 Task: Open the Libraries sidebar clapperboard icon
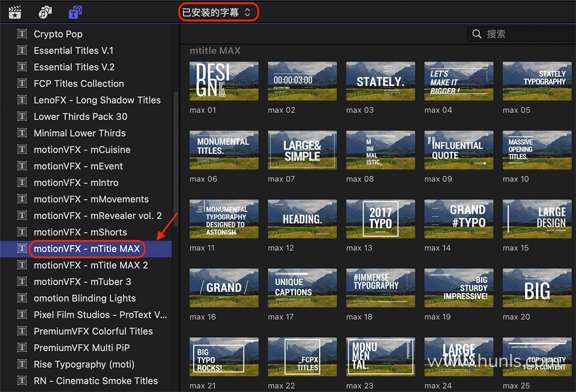point(15,12)
